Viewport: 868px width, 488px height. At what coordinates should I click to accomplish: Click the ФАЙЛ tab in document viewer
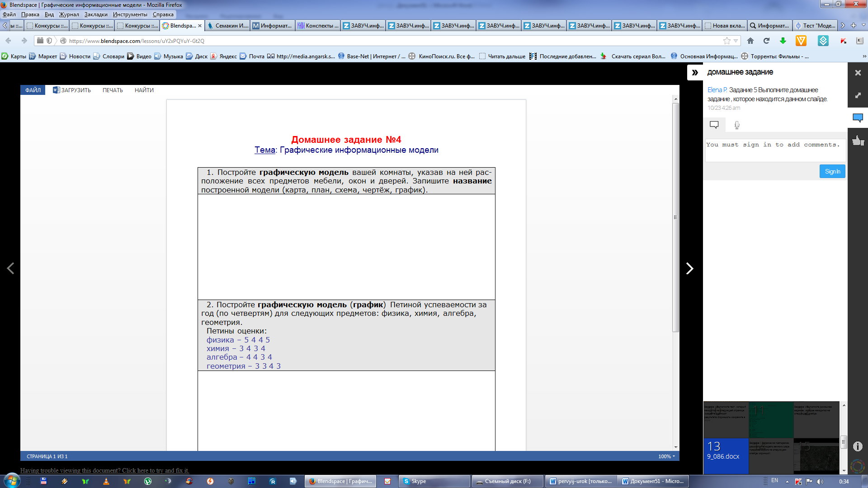[33, 90]
